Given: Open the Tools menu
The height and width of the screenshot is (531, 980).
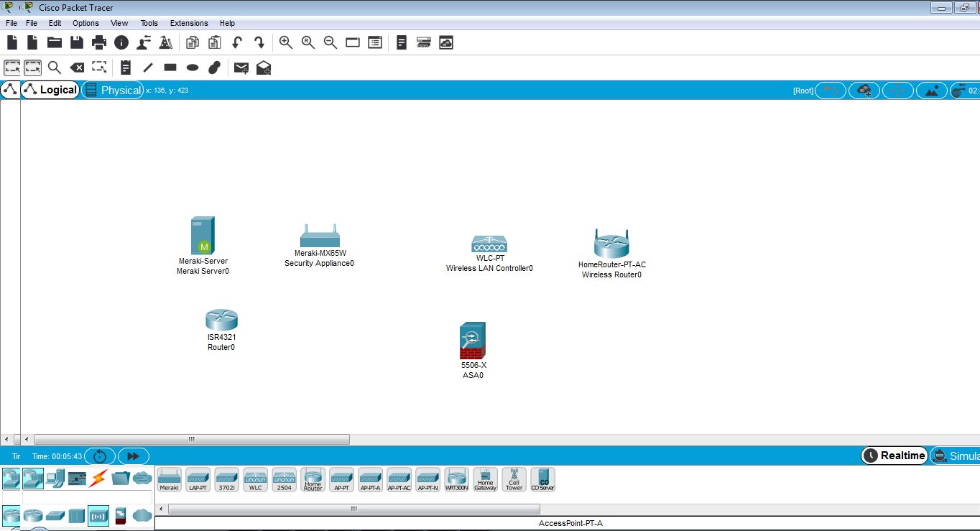Looking at the screenshot, I should click(x=149, y=23).
